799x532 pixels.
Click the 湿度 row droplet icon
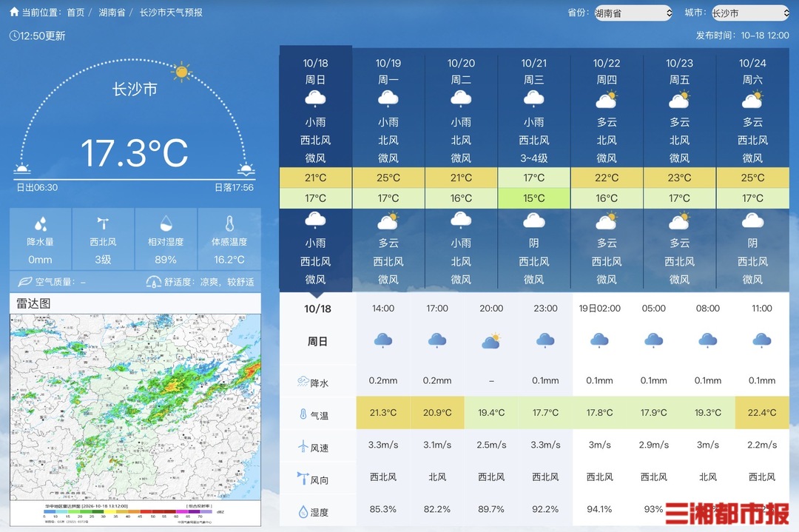click(x=303, y=511)
